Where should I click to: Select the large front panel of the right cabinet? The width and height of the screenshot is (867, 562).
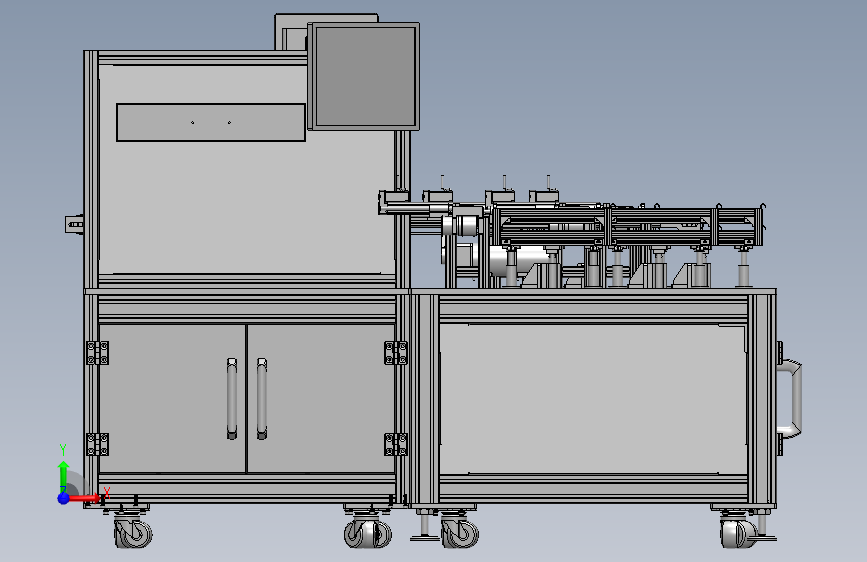point(593,399)
